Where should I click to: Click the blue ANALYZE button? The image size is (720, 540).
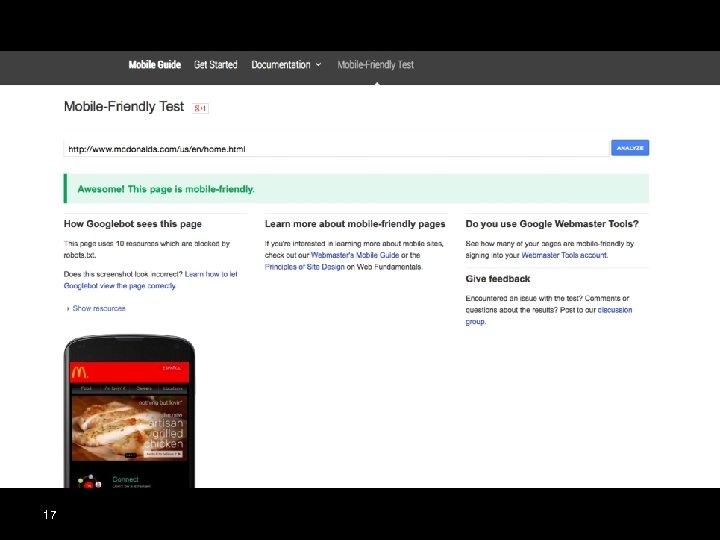630,148
